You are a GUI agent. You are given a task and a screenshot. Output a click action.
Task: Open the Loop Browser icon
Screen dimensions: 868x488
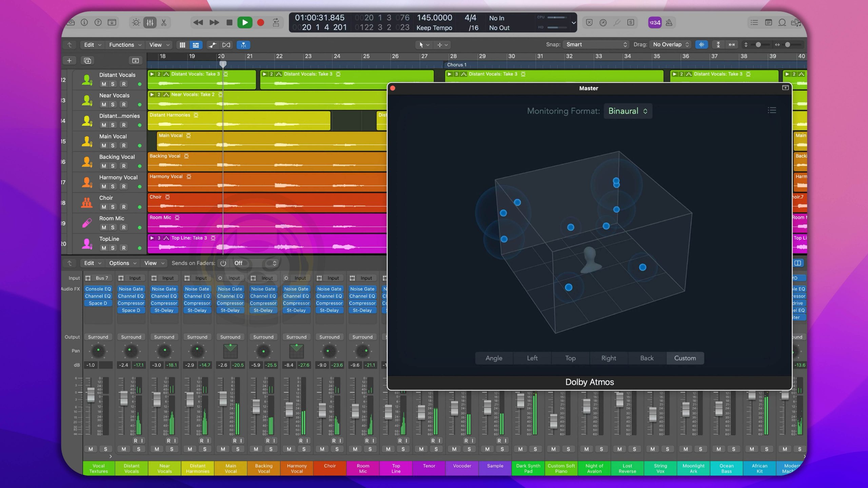pyautogui.click(x=782, y=23)
